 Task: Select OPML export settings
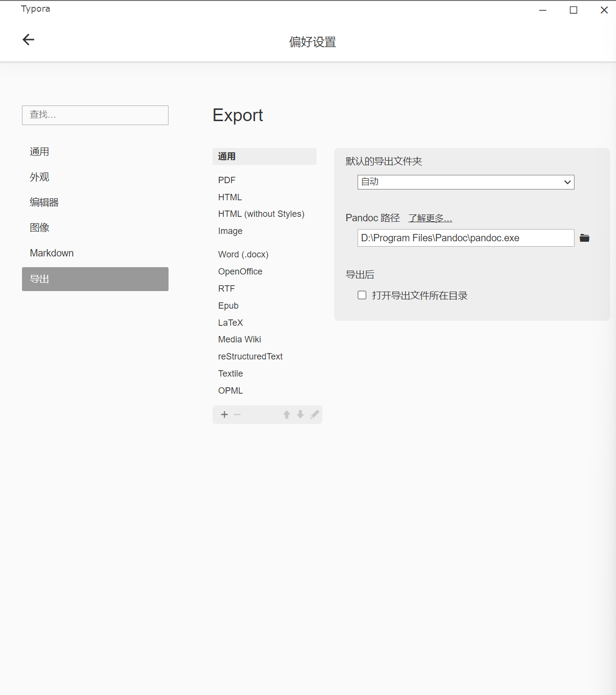[x=264, y=391]
